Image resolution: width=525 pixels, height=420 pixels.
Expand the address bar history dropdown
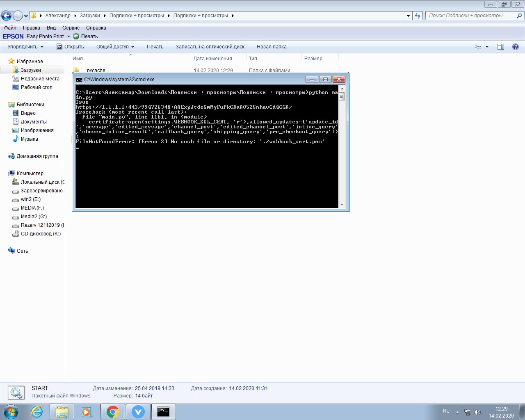click(408, 16)
